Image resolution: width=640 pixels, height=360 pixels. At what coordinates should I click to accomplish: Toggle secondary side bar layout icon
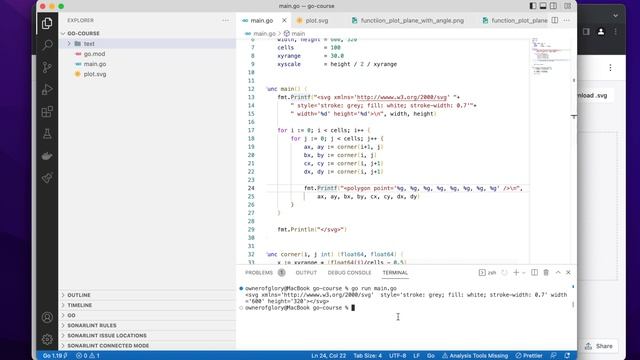pyautogui.click(x=553, y=6)
